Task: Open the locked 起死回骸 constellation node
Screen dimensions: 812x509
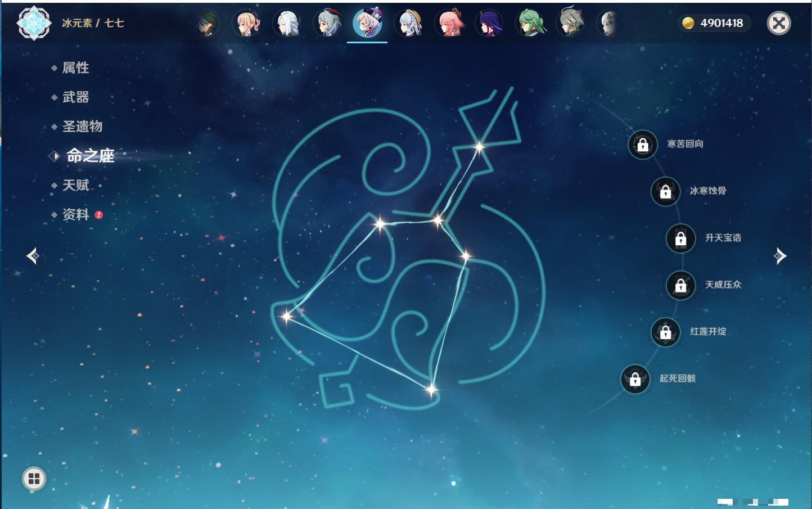Action: (x=635, y=379)
